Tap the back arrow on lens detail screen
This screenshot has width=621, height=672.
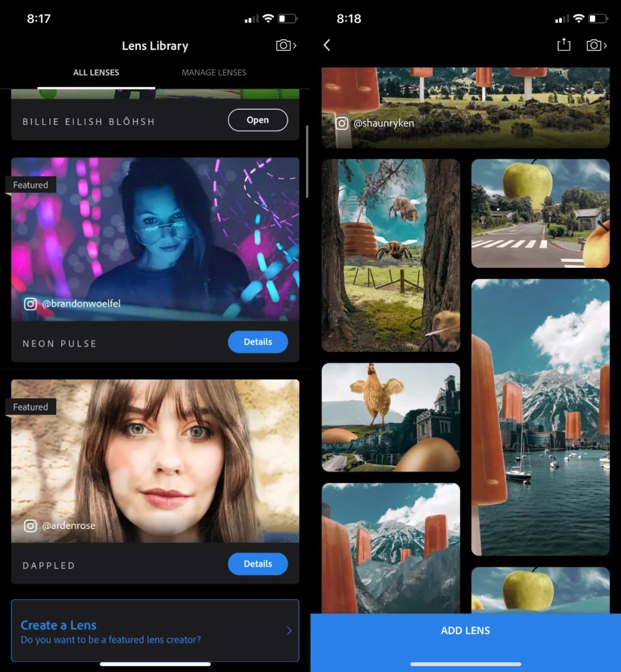327,45
